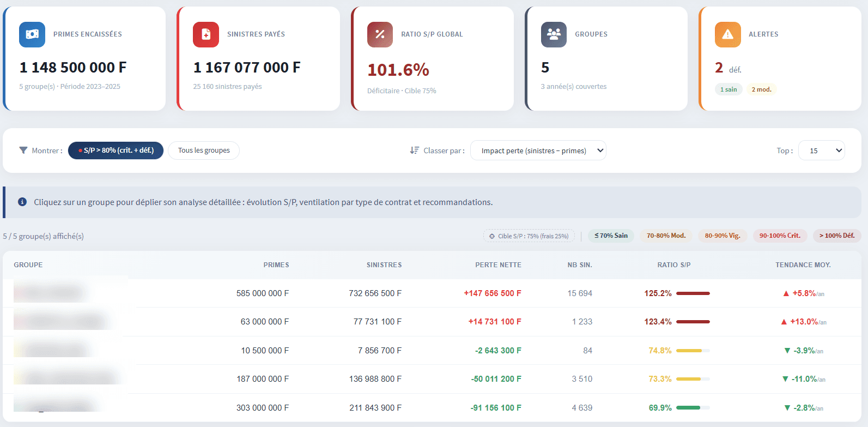868x427 pixels.
Task: Click the 4 639 sinistres count cell
Action: click(582, 408)
